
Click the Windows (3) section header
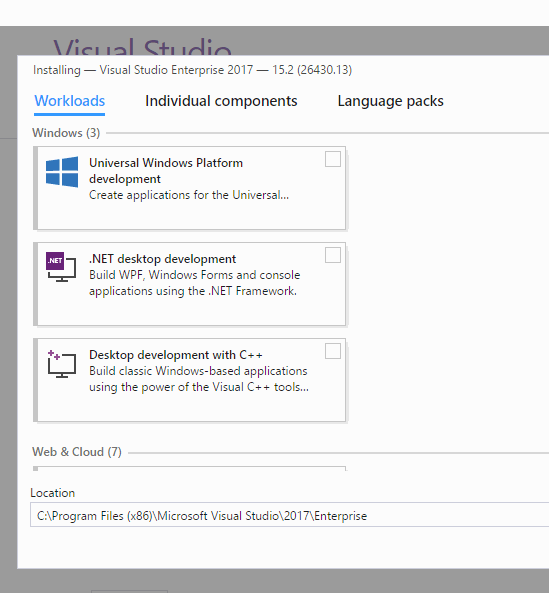66,133
